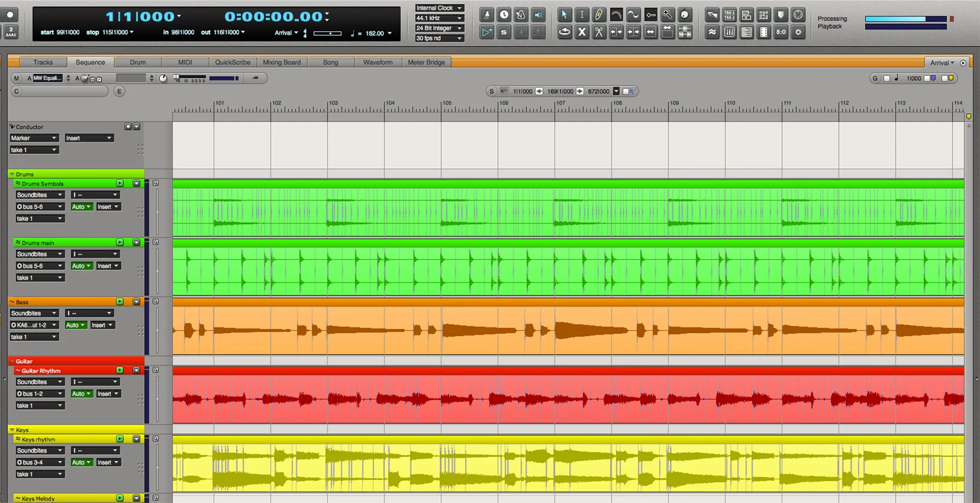Open Marker dropdown on Conductor track
The height and width of the screenshot is (503, 980).
tap(34, 138)
